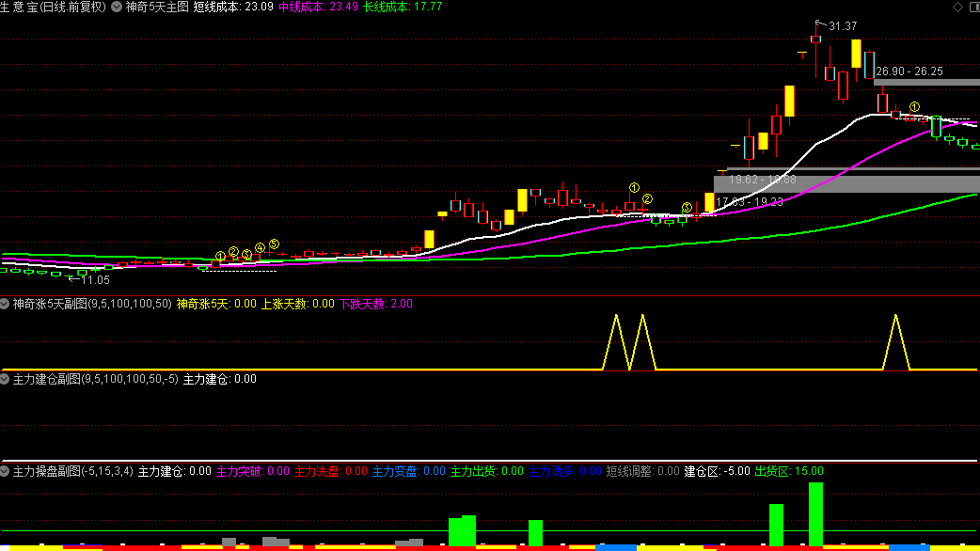The width and height of the screenshot is (980, 551).
Task: Select the 短线成本: 23.09 value
Action: click(233, 7)
